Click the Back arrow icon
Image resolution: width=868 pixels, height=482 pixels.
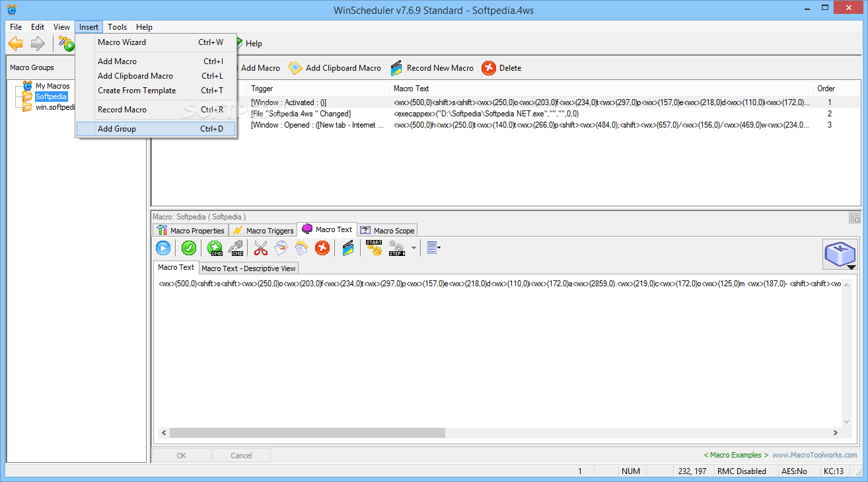click(x=15, y=44)
